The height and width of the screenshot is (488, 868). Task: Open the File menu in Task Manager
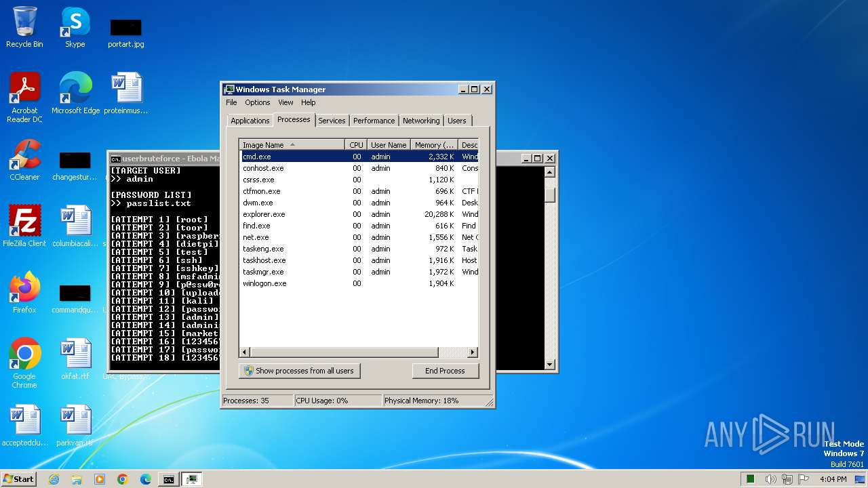[231, 102]
